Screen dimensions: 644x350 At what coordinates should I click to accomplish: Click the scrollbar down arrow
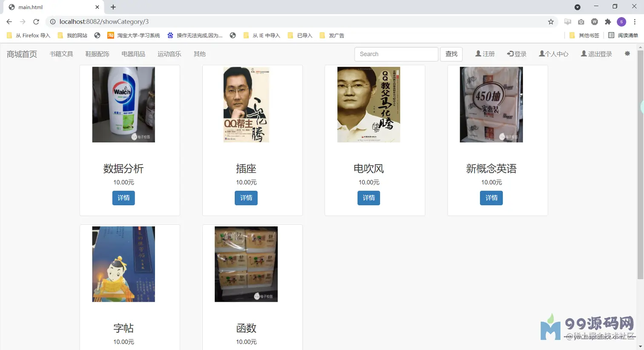(640, 347)
